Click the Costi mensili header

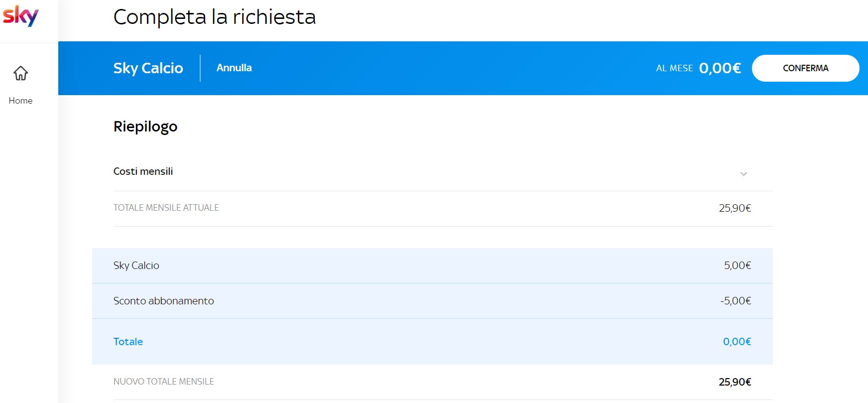(x=143, y=171)
